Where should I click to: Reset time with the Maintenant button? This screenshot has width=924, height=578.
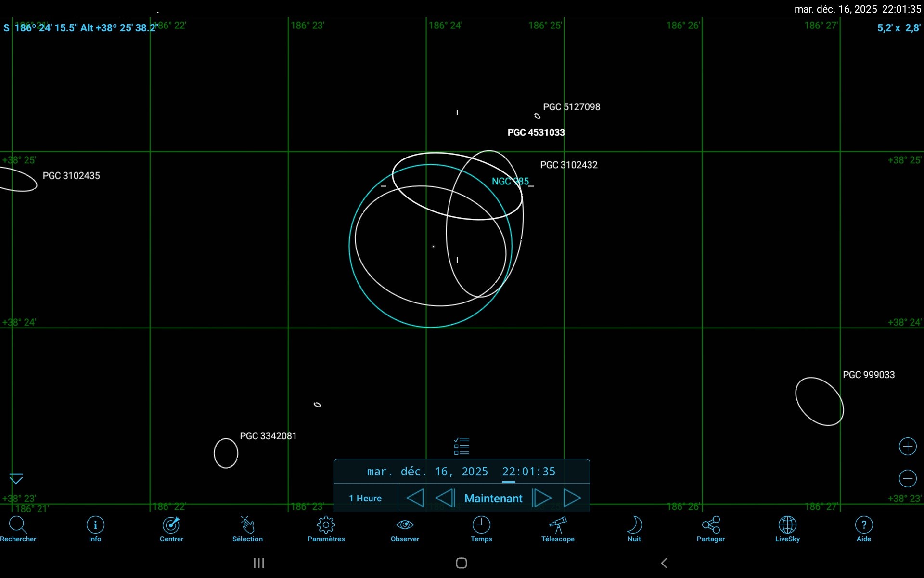[x=493, y=499]
